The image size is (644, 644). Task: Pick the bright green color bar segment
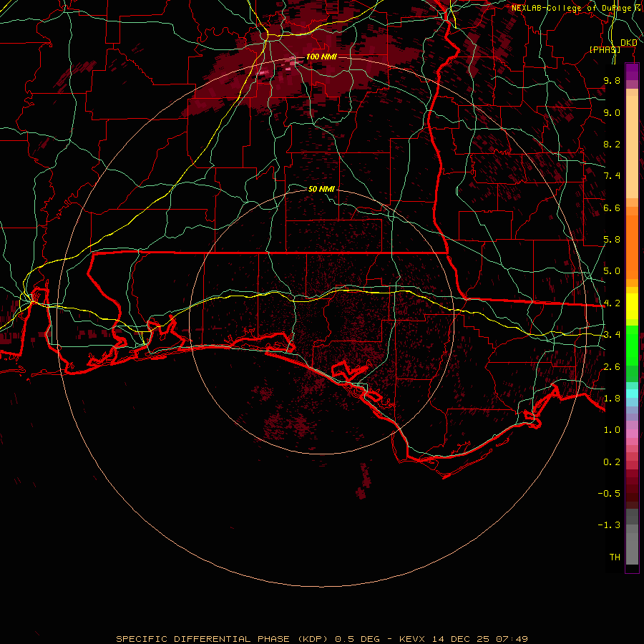click(632, 345)
